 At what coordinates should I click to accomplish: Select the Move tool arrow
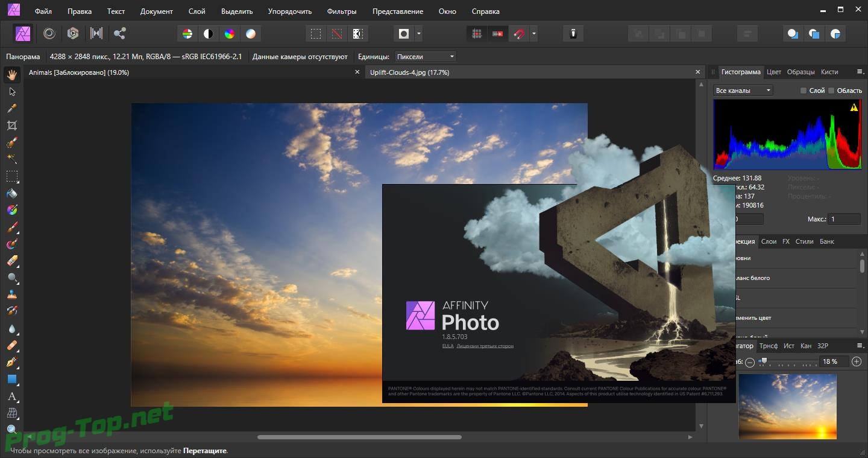(11, 92)
